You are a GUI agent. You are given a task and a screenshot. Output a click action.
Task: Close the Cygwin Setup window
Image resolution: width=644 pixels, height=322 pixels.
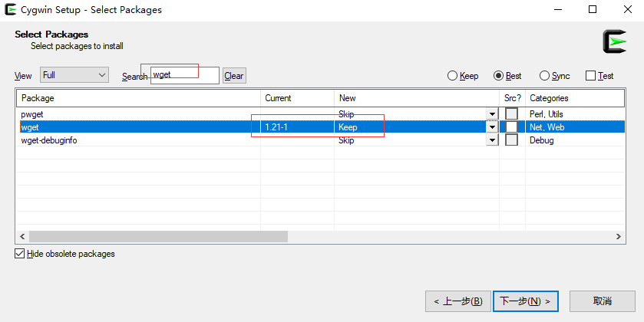pos(628,9)
